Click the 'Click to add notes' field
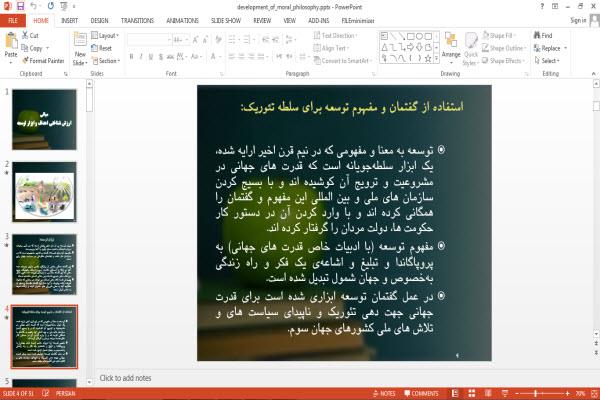 click(125, 378)
